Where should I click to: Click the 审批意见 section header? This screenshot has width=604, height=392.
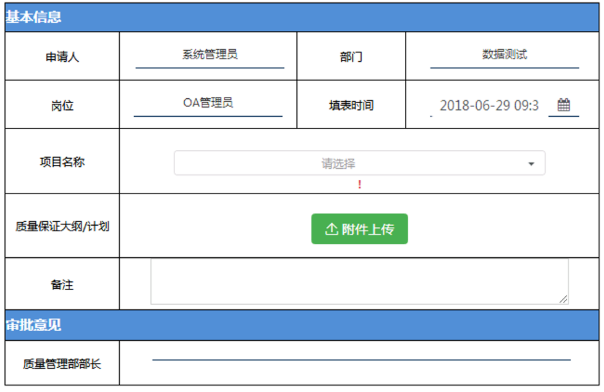point(302,325)
